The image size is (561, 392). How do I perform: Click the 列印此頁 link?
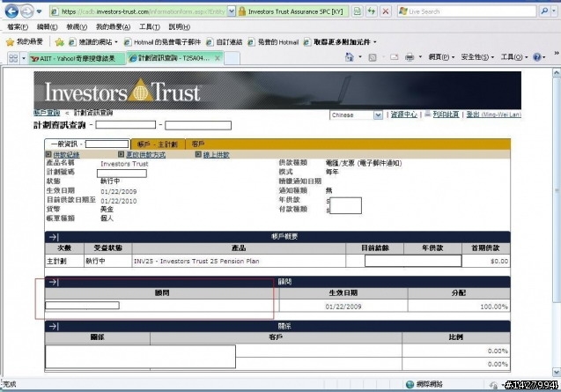(446, 115)
